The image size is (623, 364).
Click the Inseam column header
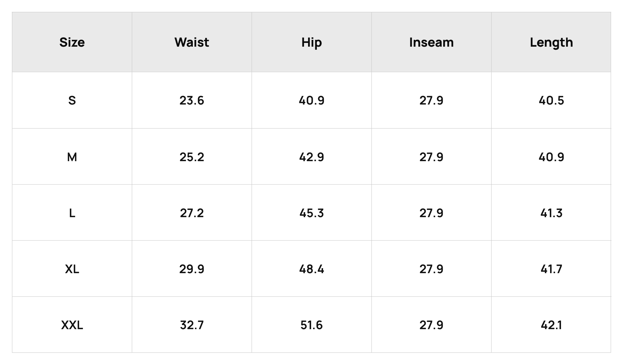[x=431, y=42]
